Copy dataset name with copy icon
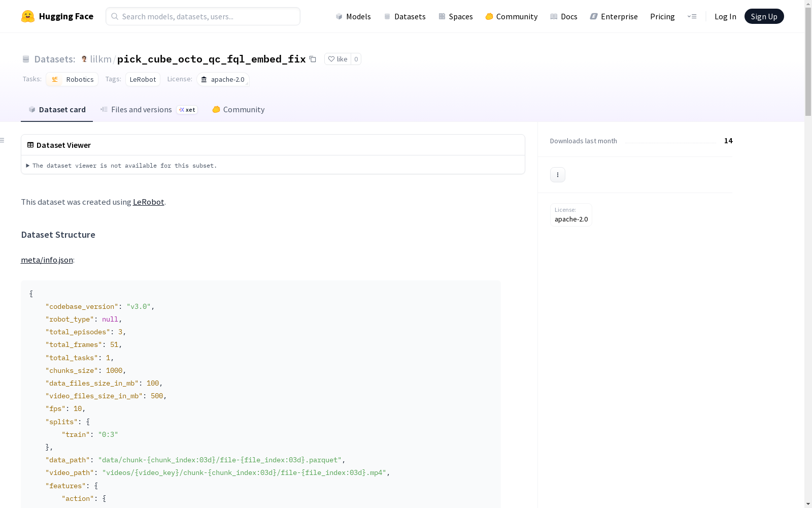 pyautogui.click(x=313, y=59)
